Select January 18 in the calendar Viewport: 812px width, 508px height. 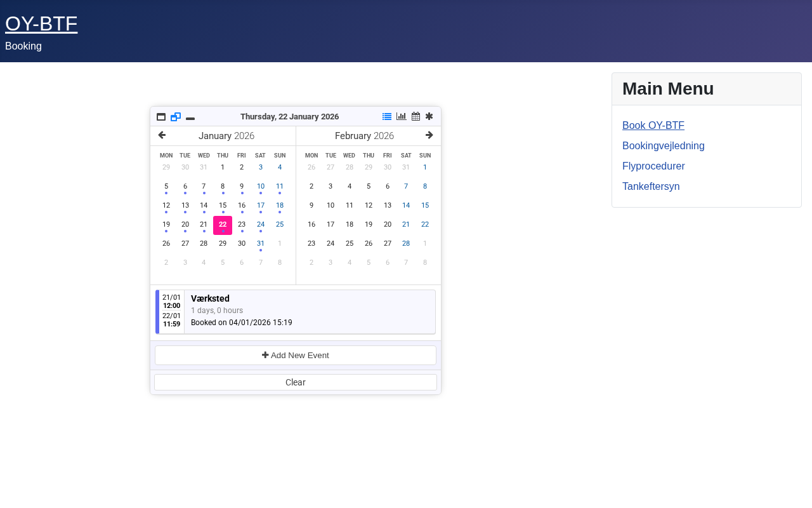pyautogui.click(x=280, y=206)
